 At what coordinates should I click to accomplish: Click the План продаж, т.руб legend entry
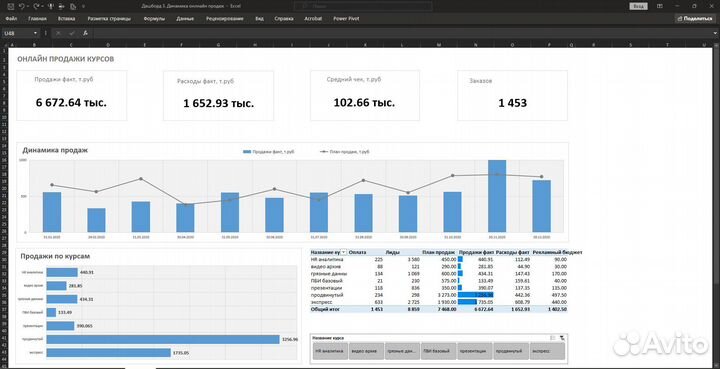tap(344, 151)
